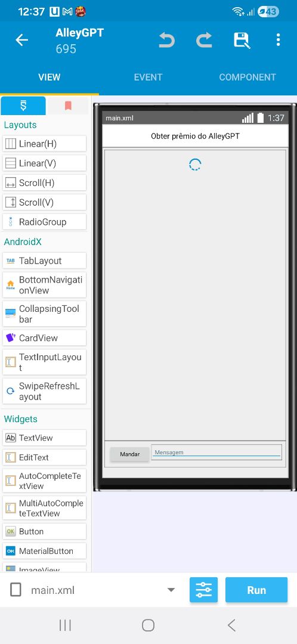Viewport: 297px width, 644px height.
Task: Save the AlleyGPT project
Action: click(242, 41)
